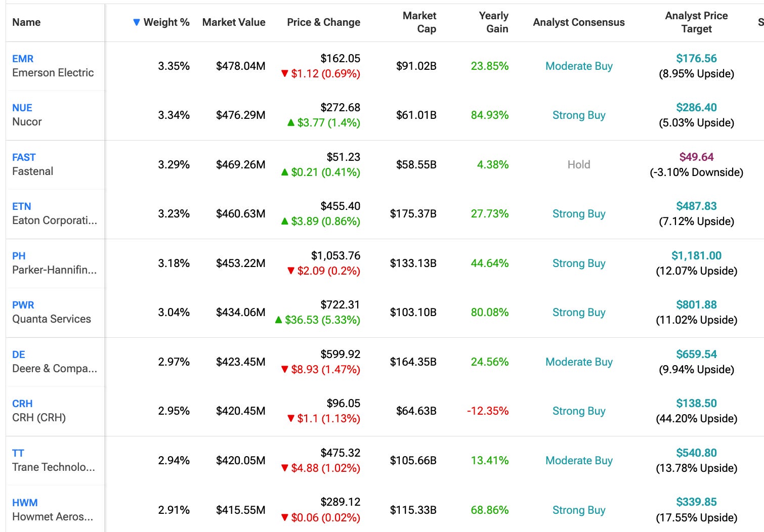This screenshot has width=764, height=532.
Task: Click the CRH ticker link
Action: tap(22, 404)
